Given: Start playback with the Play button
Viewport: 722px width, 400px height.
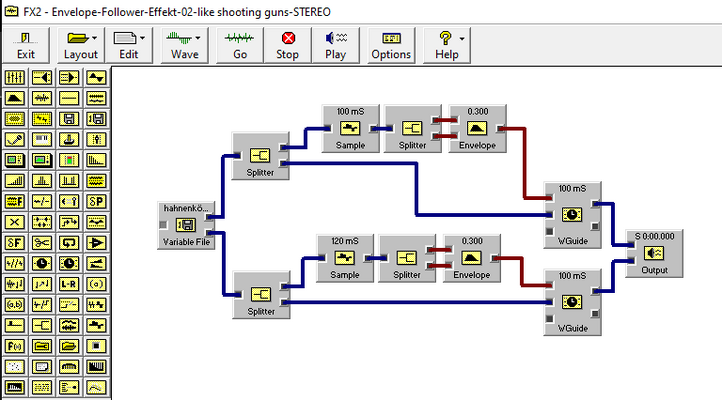Looking at the screenshot, I should point(336,45).
